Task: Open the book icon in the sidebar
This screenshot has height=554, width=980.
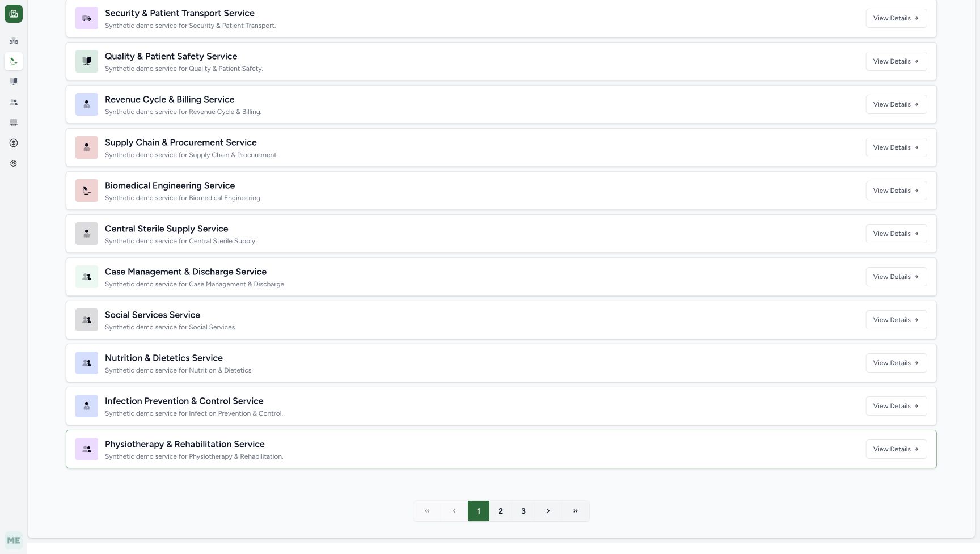Action: [x=14, y=82]
